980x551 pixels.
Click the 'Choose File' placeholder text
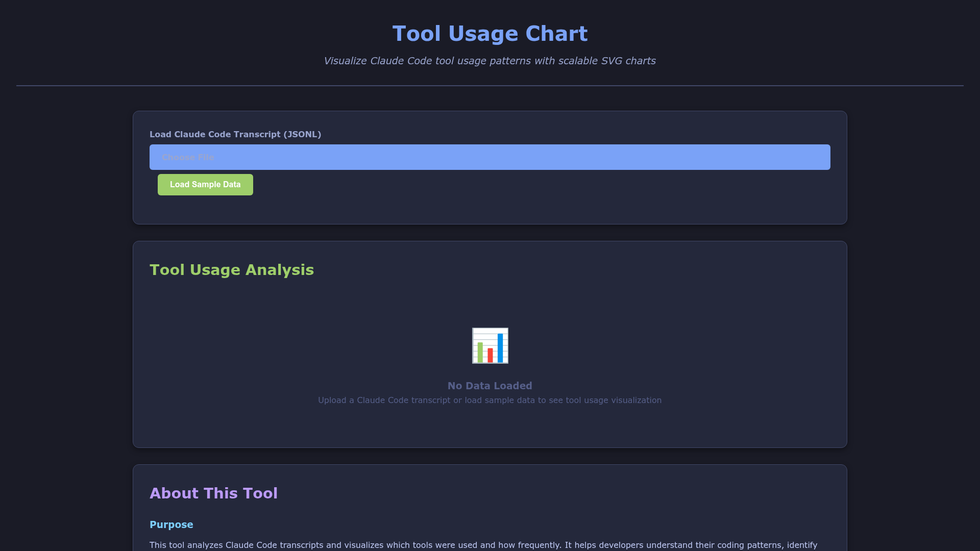click(x=188, y=157)
